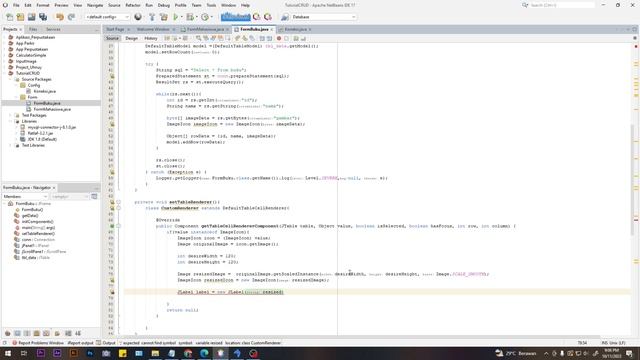This screenshot has width=640, height=360.
Task: Click the History view button
Action: click(151, 38)
